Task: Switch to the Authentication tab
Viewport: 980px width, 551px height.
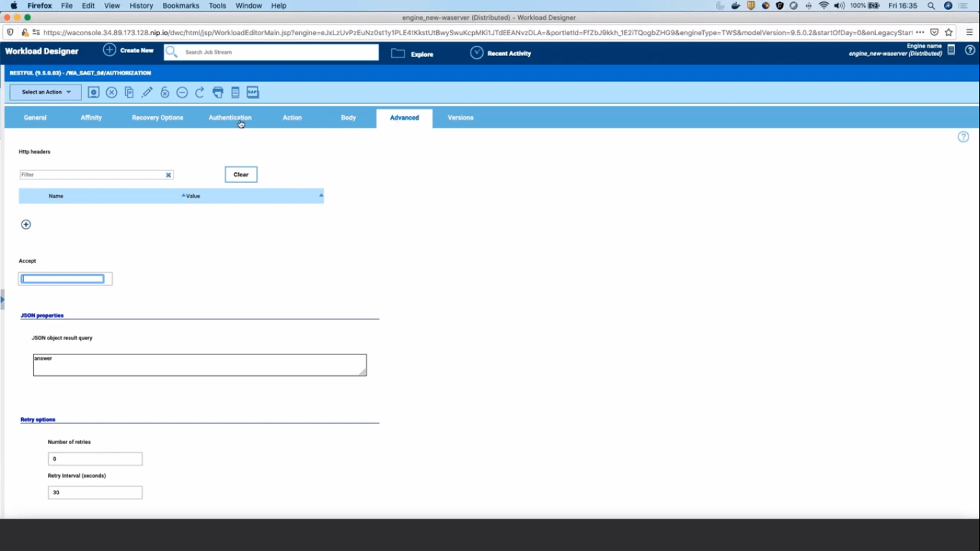Action: pos(230,118)
